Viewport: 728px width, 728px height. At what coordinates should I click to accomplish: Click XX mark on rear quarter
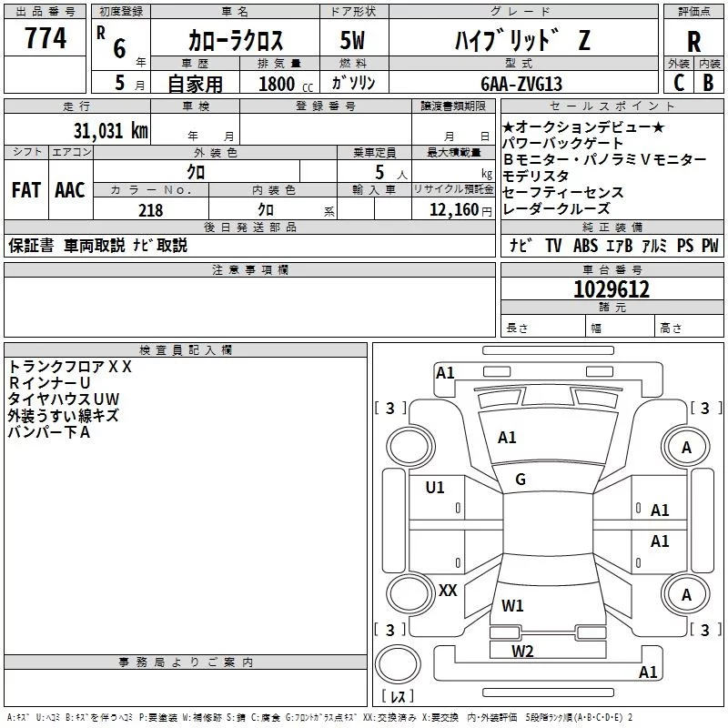[x=448, y=591]
